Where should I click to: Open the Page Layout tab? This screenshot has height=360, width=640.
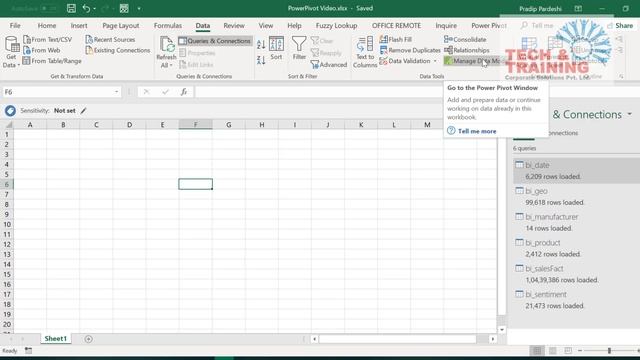click(x=121, y=25)
